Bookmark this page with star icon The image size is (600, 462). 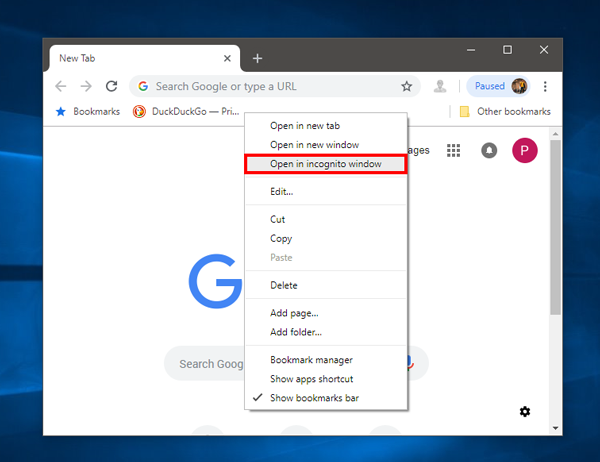pos(406,87)
